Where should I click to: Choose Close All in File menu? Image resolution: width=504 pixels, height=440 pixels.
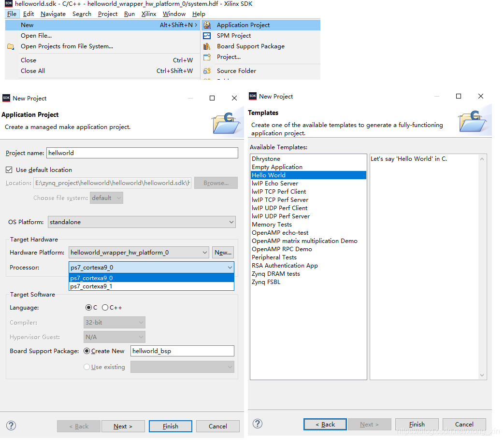(102, 71)
